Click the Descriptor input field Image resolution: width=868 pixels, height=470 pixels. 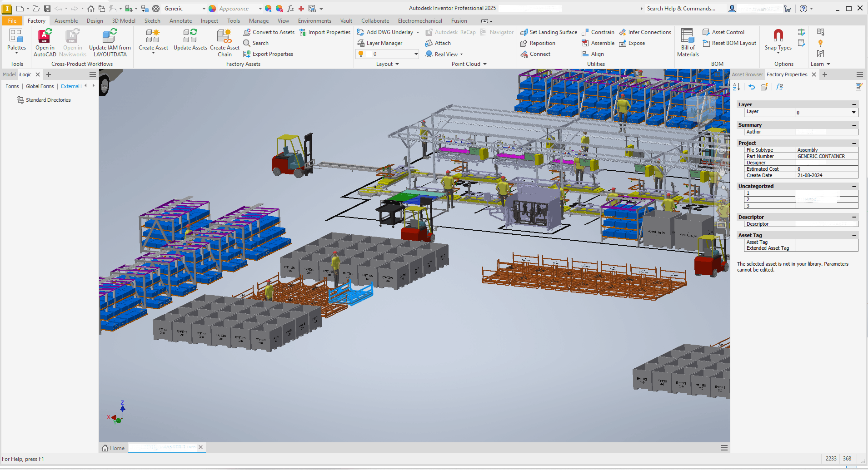(x=826, y=224)
